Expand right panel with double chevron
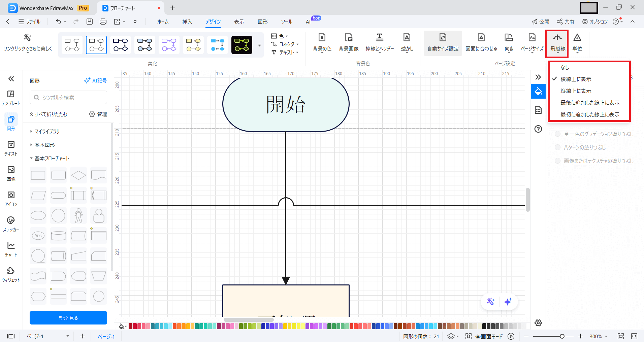The image size is (644, 342). point(538,77)
